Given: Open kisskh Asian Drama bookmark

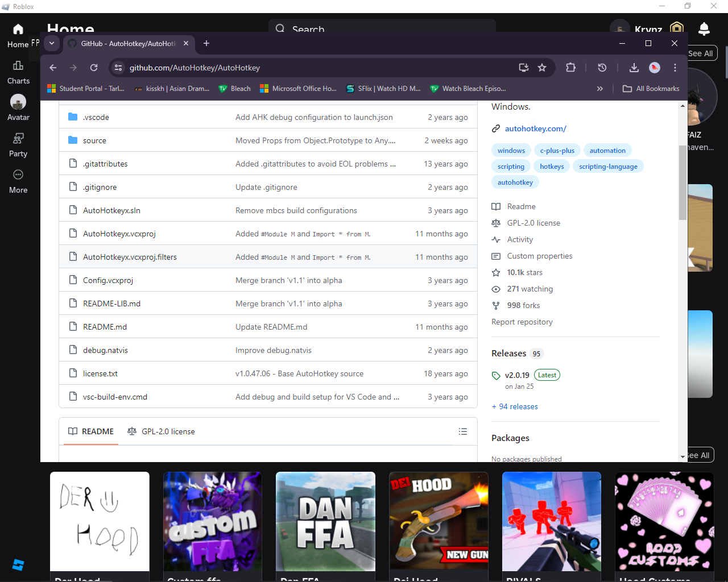Looking at the screenshot, I should [x=172, y=89].
